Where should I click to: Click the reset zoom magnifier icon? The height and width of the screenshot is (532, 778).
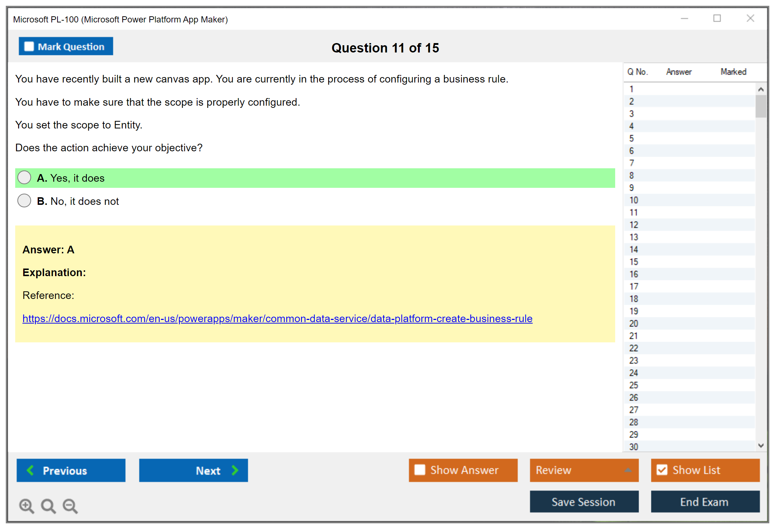tap(48, 506)
